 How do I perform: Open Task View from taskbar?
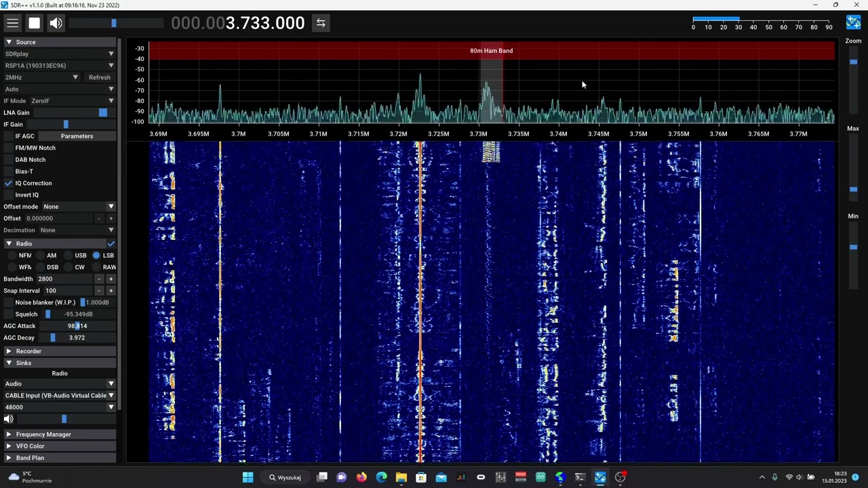[x=322, y=477]
